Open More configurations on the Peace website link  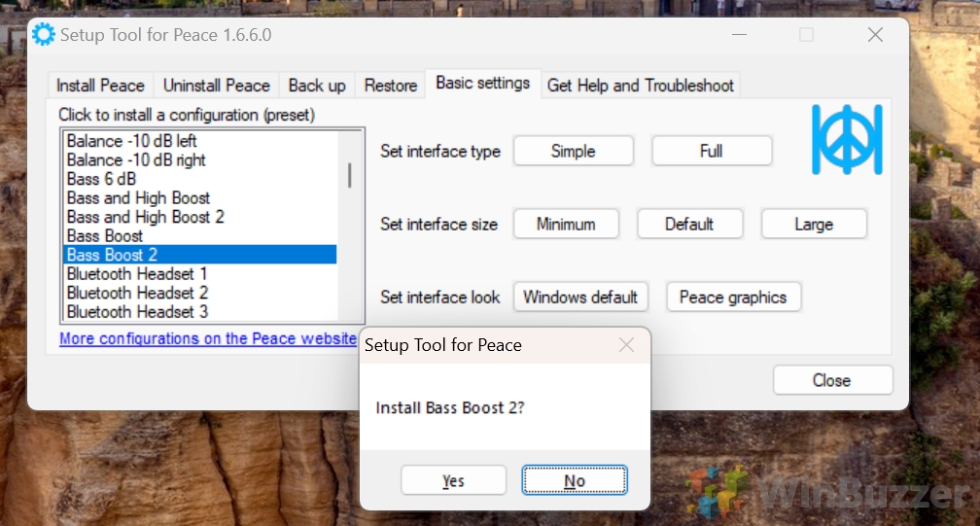tap(208, 338)
